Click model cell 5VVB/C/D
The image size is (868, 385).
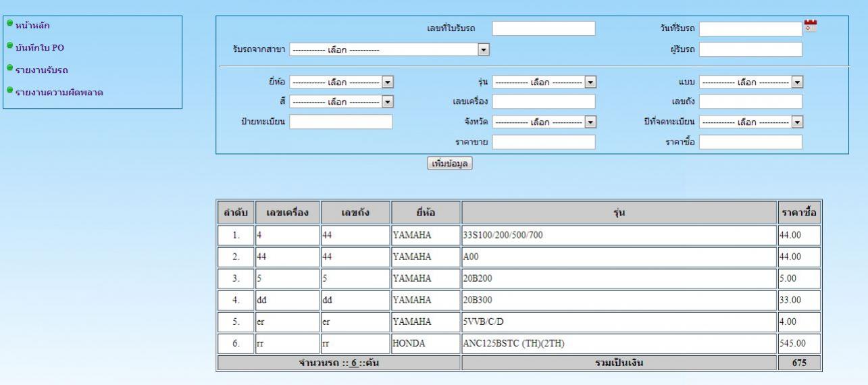618,322
